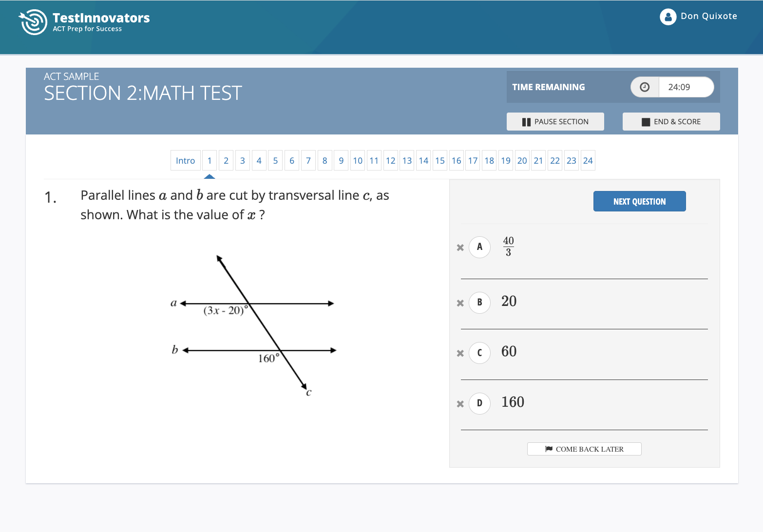Screen dimensions: 763x532
Task: Click the 24:09 time remaining display
Action: pos(679,87)
